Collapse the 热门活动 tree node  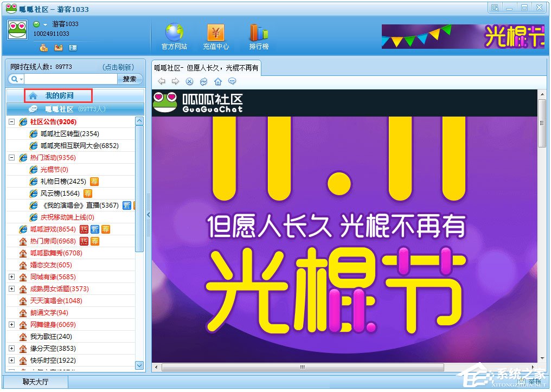coord(12,158)
